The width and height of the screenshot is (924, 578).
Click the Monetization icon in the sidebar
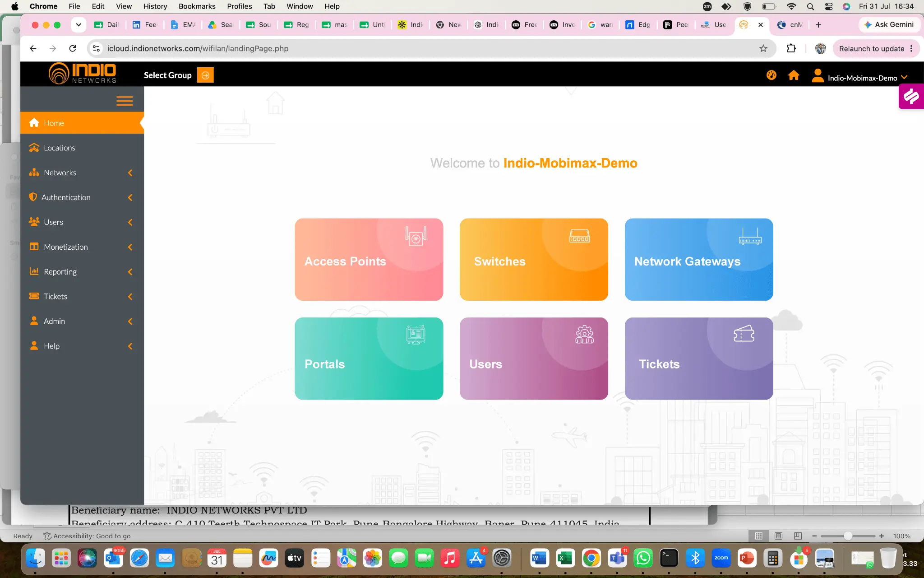(34, 247)
